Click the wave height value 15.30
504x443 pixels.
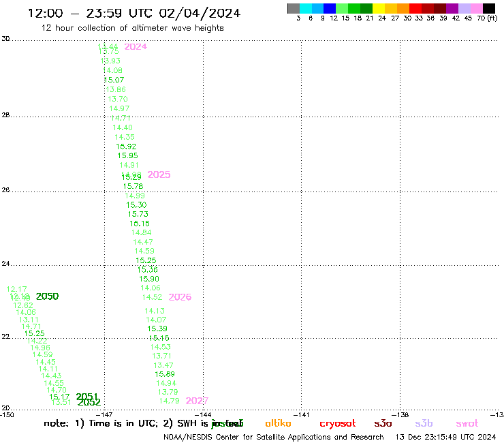pos(136,205)
